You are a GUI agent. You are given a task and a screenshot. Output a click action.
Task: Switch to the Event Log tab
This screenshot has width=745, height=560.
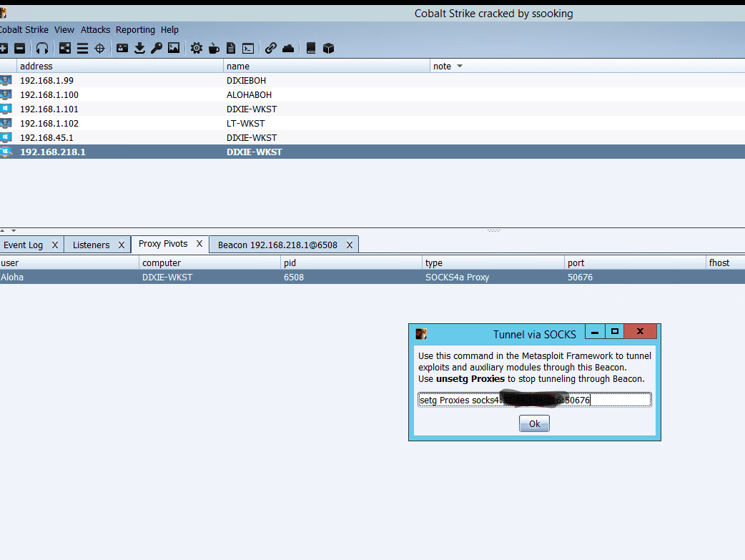(x=24, y=245)
